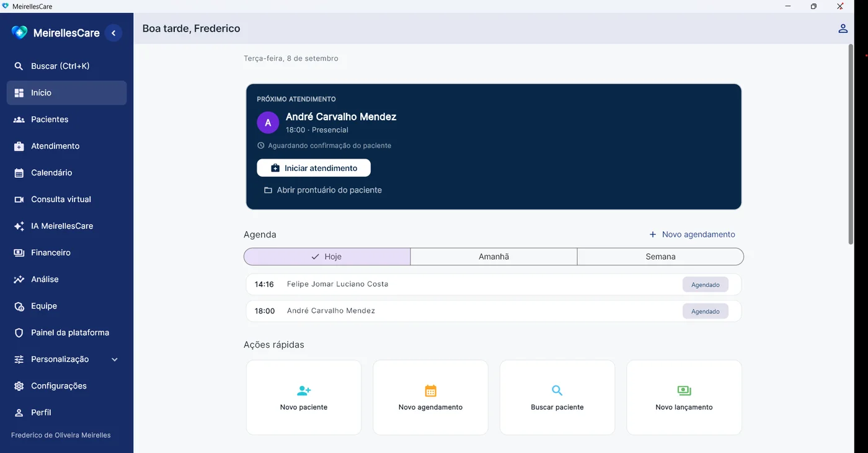Expand the Personalização submenu arrow

115,359
